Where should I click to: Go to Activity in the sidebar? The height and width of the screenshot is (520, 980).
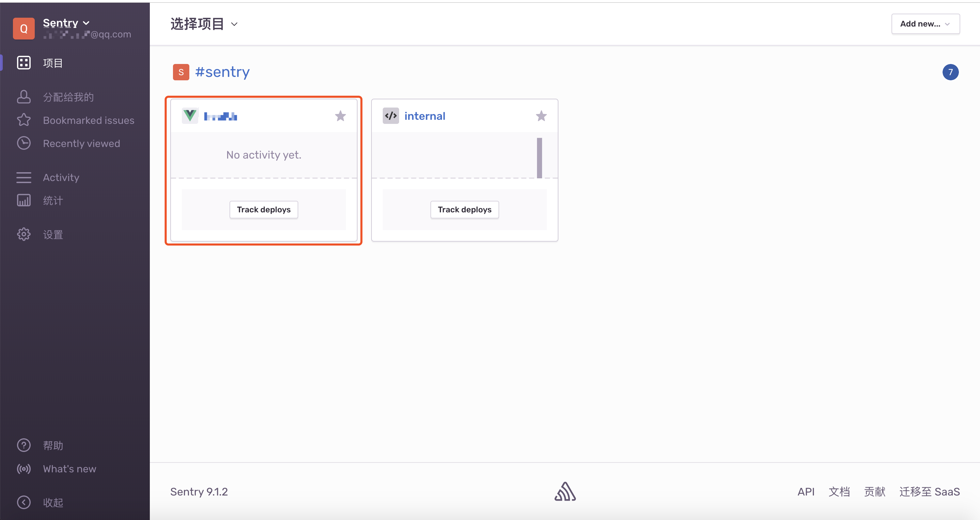[61, 177]
